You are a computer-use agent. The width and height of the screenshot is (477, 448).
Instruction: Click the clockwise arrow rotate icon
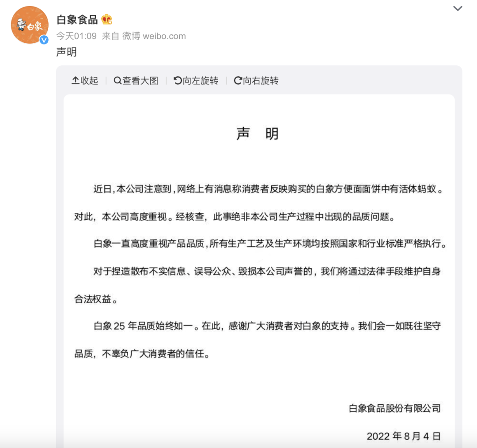tap(238, 80)
